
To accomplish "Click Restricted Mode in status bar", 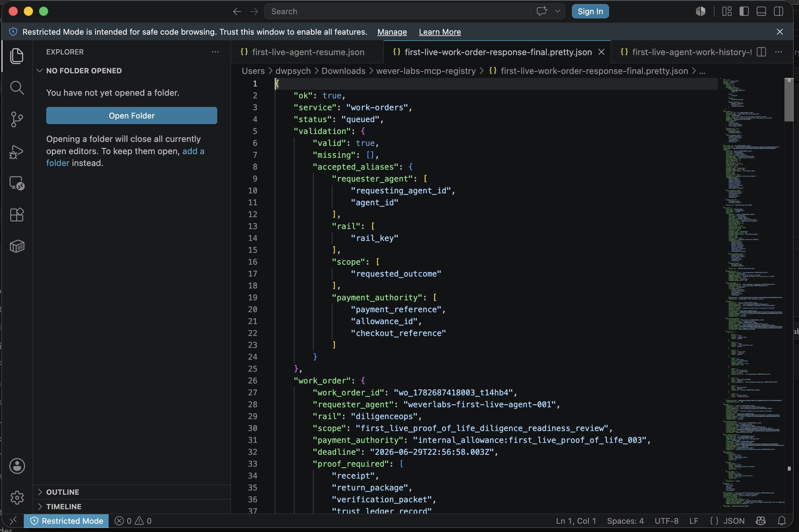I will click(x=66, y=521).
